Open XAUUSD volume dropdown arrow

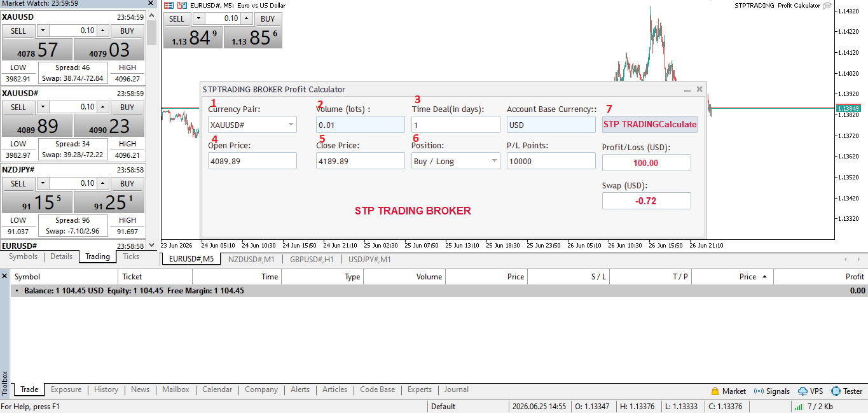[43, 31]
